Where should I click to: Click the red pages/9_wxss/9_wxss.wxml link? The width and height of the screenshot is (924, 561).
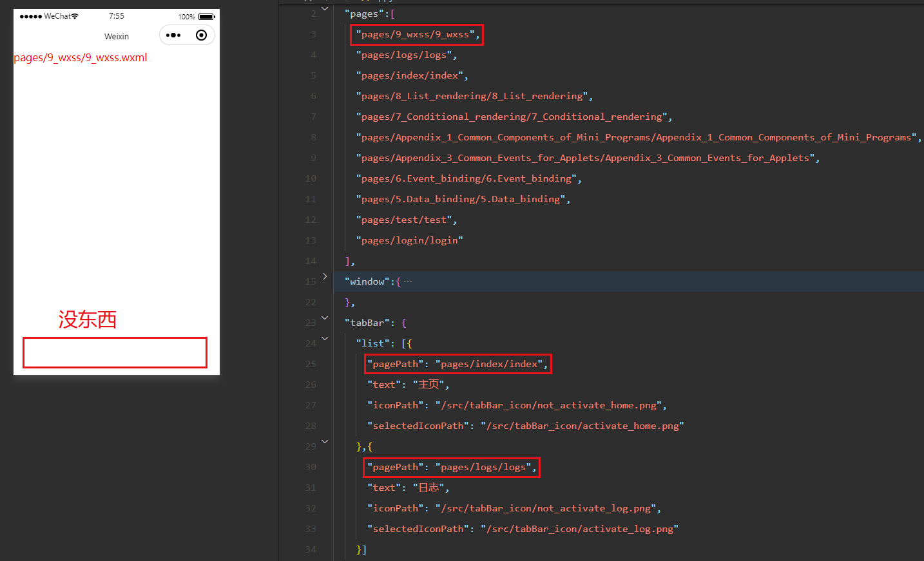80,57
